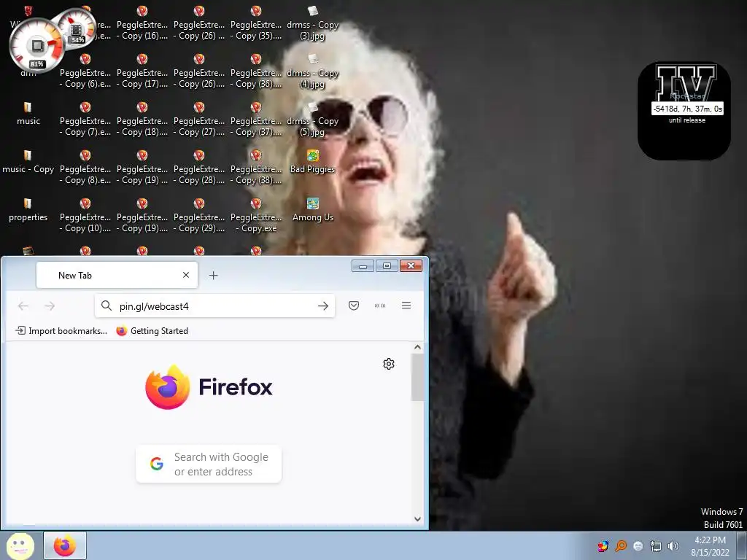Select the Bad Piggies shortcut

(x=312, y=162)
